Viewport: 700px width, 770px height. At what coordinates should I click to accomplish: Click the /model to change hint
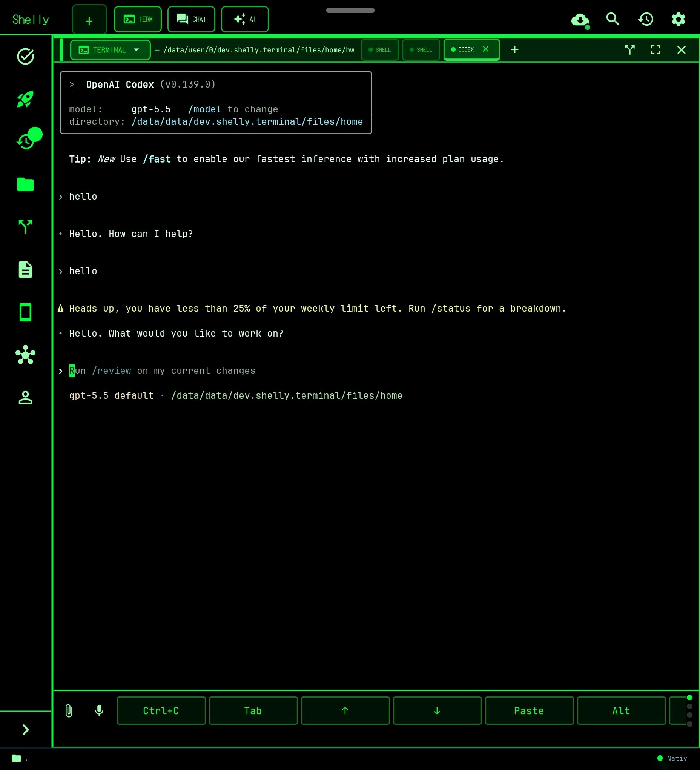click(x=233, y=109)
